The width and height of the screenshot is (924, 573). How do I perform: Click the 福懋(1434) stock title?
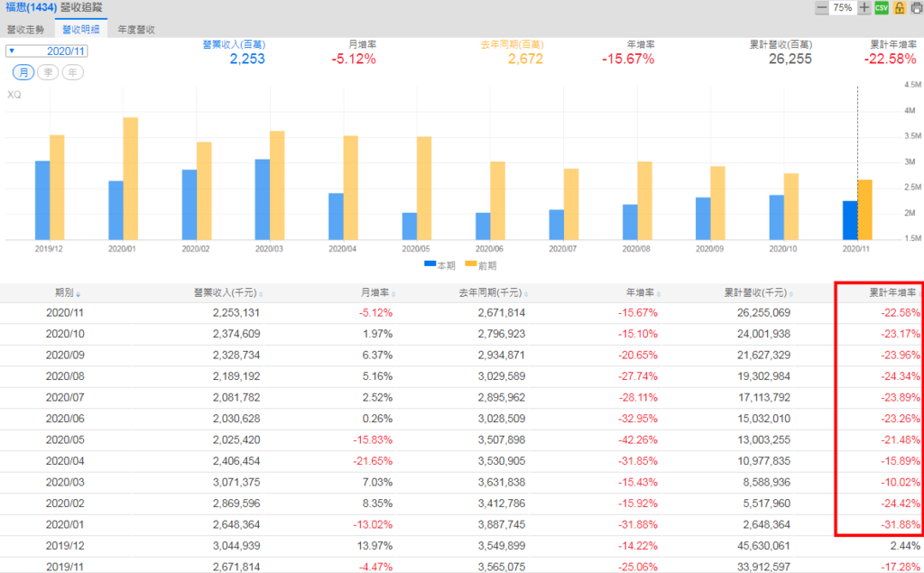(x=32, y=7)
